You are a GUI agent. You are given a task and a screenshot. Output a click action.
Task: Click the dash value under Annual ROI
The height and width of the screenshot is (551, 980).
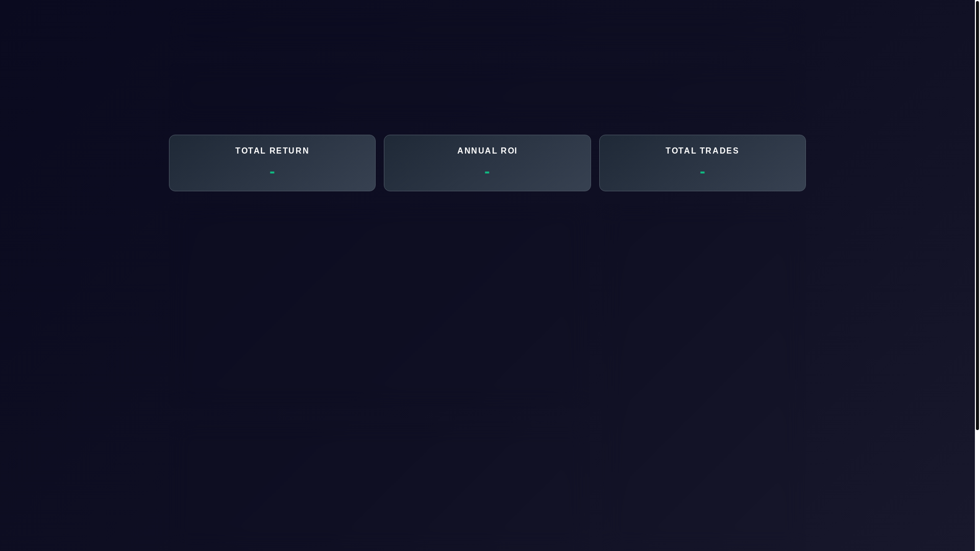[x=487, y=172]
